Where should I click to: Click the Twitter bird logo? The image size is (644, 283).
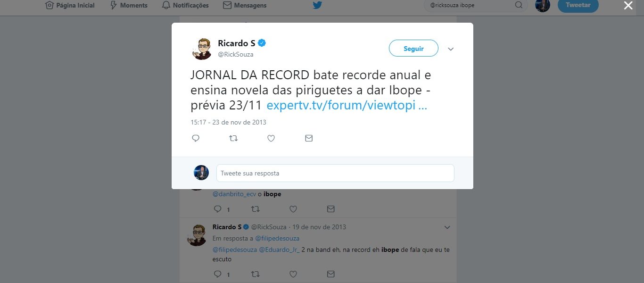(318, 5)
